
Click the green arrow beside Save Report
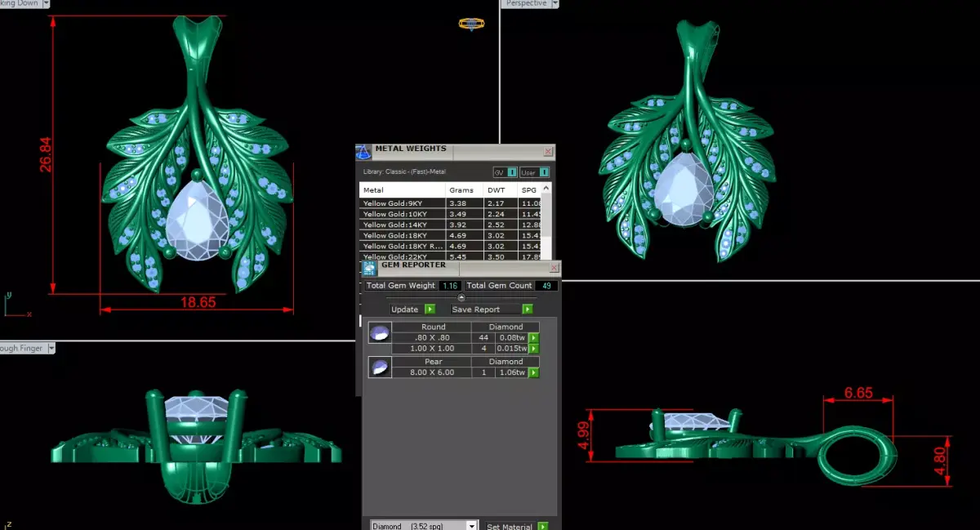(x=528, y=310)
